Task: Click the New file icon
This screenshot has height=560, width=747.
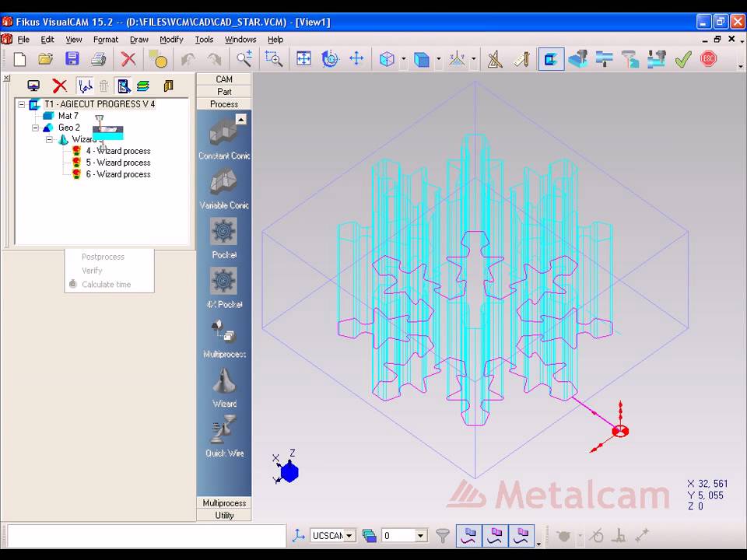Action: (19, 59)
